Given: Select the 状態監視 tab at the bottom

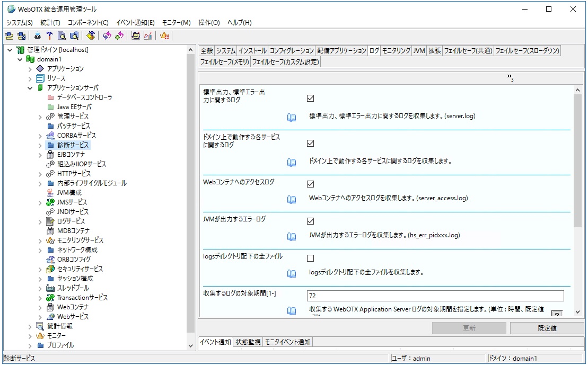Looking at the screenshot, I should pyautogui.click(x=248, y=342).
